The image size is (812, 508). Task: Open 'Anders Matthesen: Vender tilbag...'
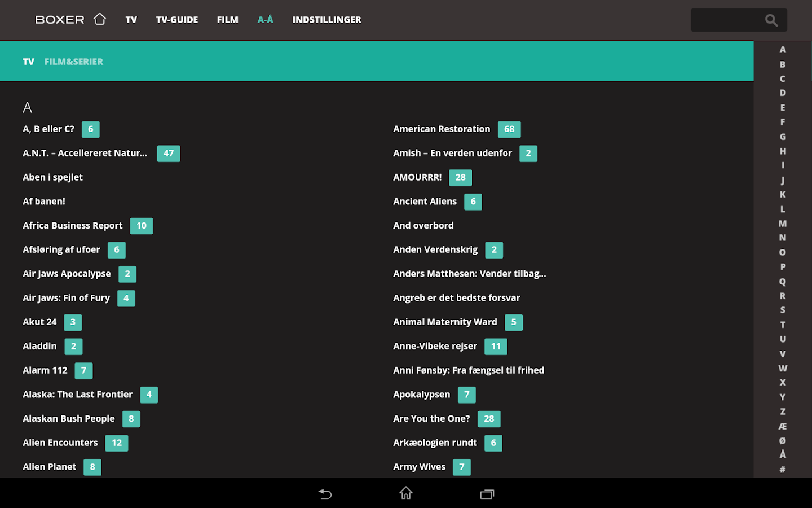(x=470, y=274)
